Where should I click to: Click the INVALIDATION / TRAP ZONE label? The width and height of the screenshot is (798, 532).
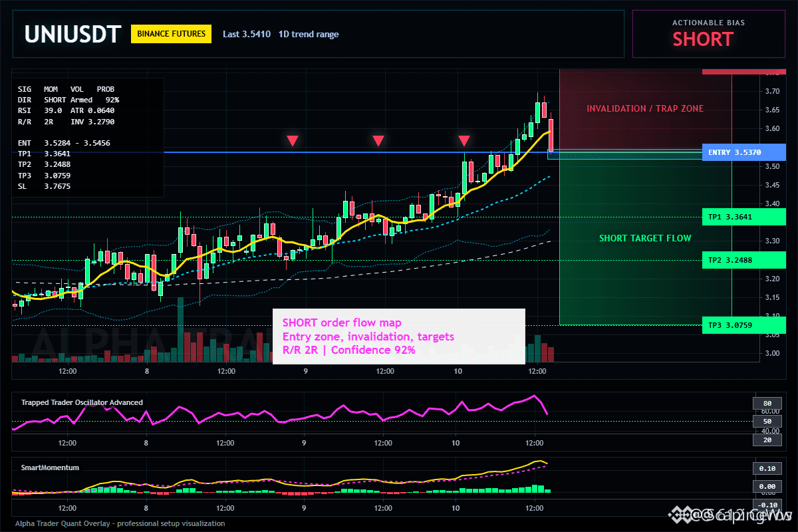click(x=645, y=108)
